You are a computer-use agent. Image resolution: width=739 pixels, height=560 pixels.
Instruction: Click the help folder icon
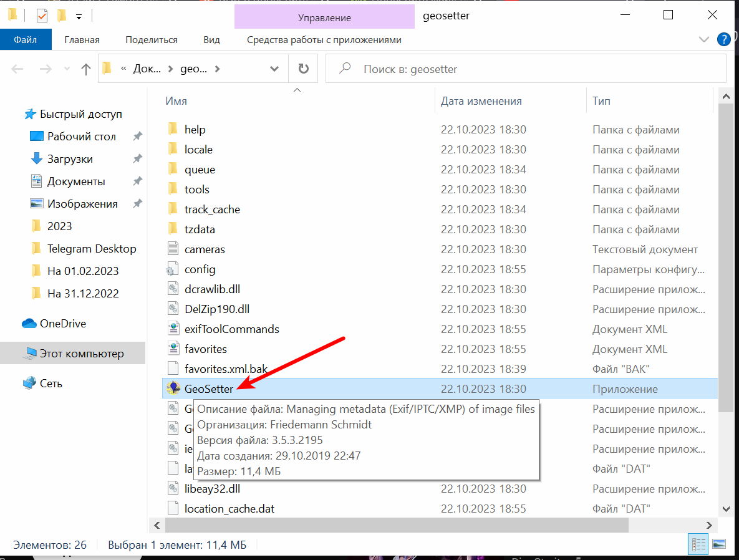[x=173, y=128]
